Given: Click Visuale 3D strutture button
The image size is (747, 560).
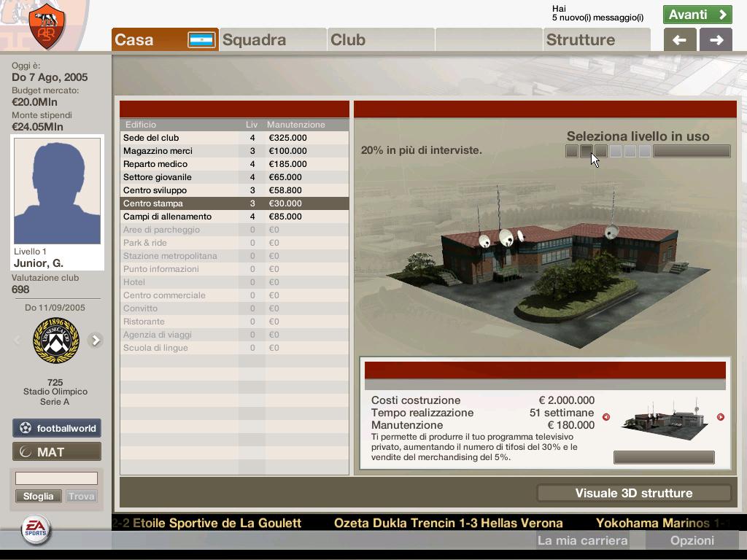Looking at the screenshot, I should coord(634,493).
